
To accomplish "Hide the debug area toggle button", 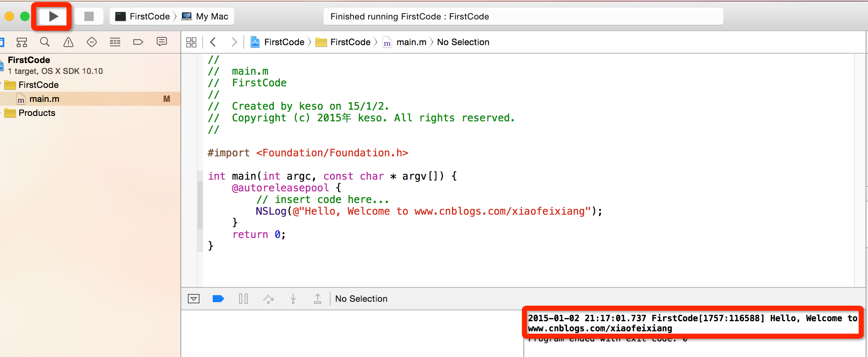I will click(x=194, y=299).
